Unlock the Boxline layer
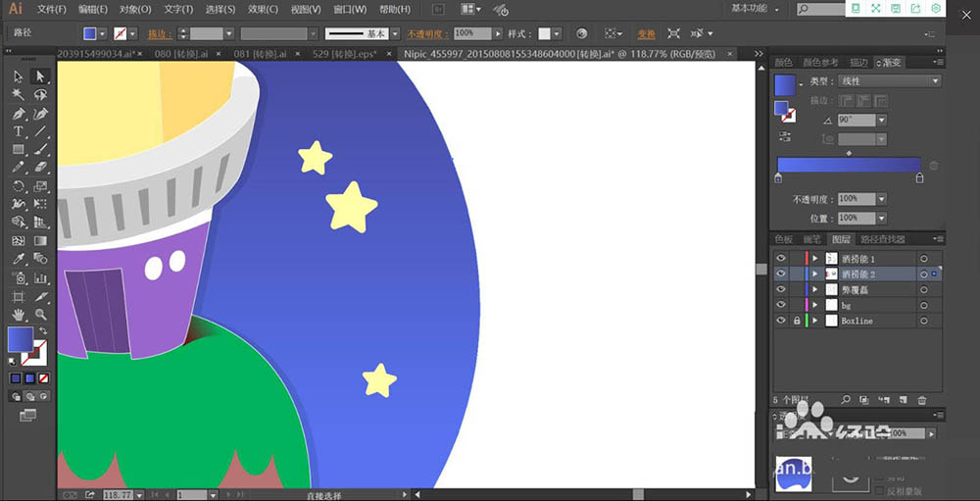 click(796, 321)
